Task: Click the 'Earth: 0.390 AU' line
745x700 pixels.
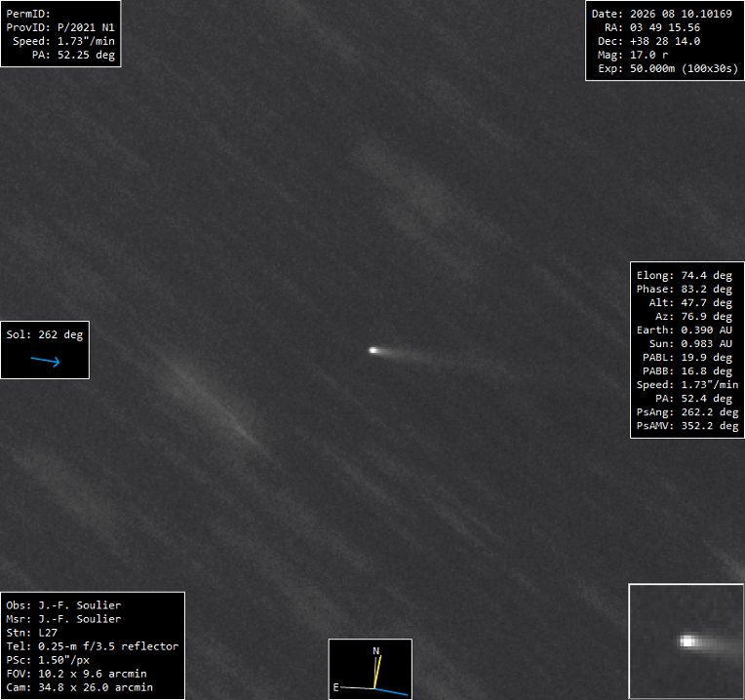Action: pos(685,331)
